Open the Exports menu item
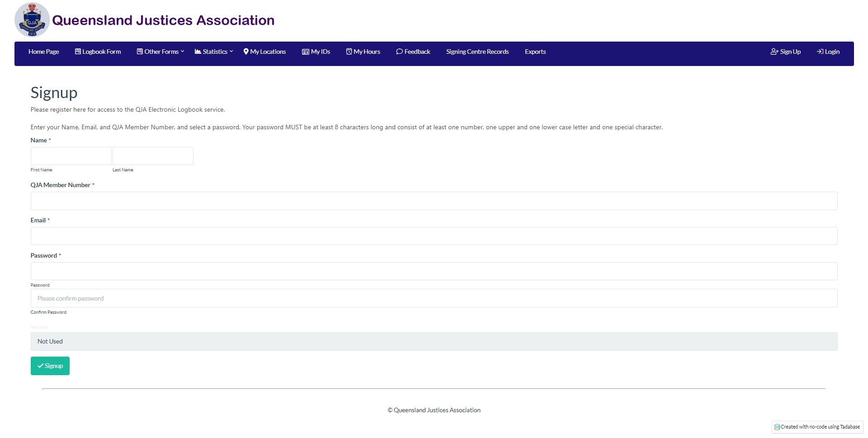The width and height of the screenshot is (868, 438). point(535,52)
